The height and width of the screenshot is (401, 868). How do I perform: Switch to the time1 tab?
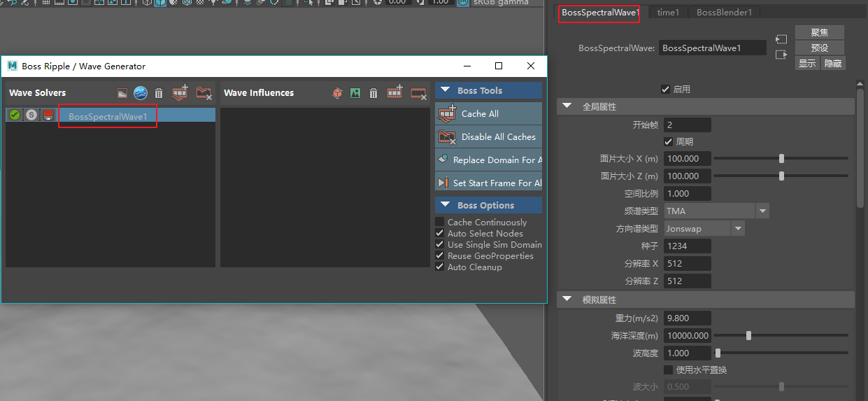pyautogui.click(x=668, y=13)
